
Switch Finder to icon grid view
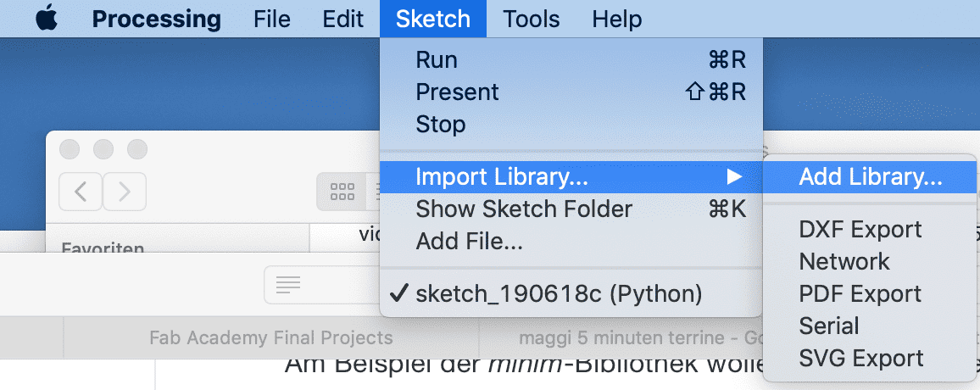tap(342, 192)
